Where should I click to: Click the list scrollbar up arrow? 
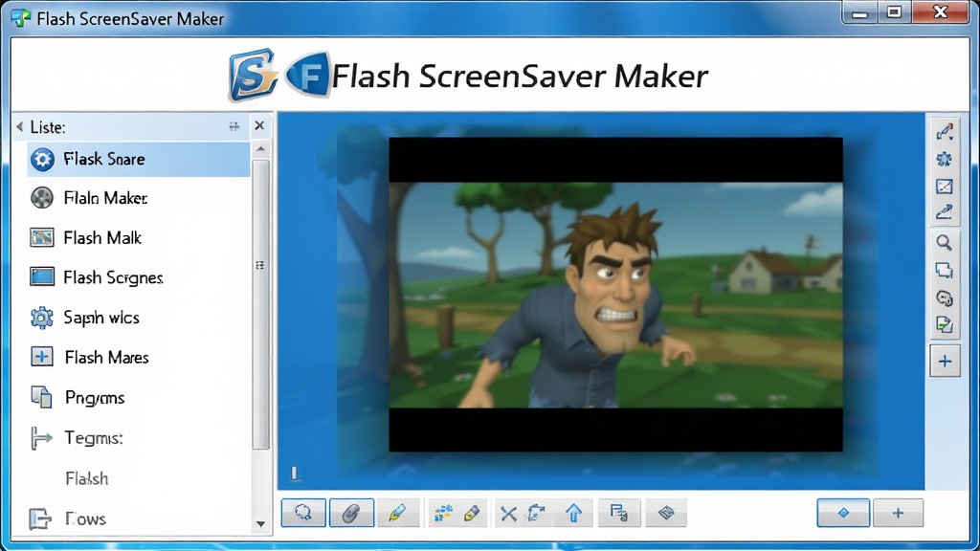pyautogui.click(x=260, y=148)
